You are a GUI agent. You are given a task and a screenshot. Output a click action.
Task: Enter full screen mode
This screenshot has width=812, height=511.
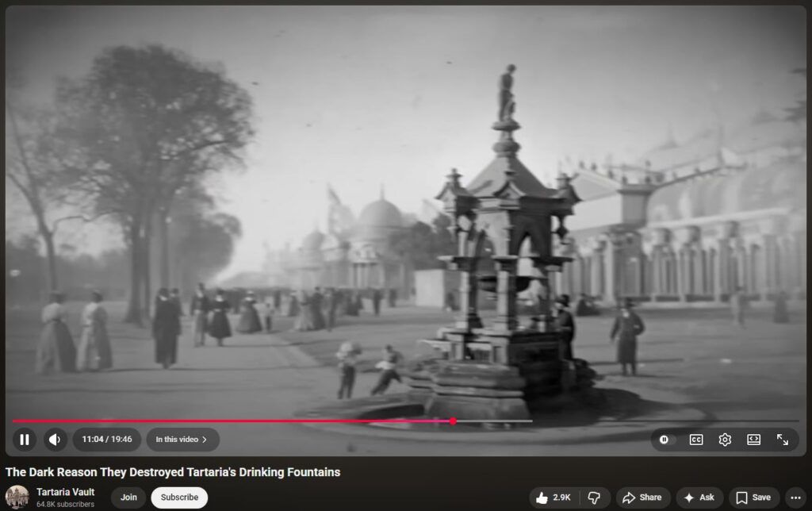(783, 440)
